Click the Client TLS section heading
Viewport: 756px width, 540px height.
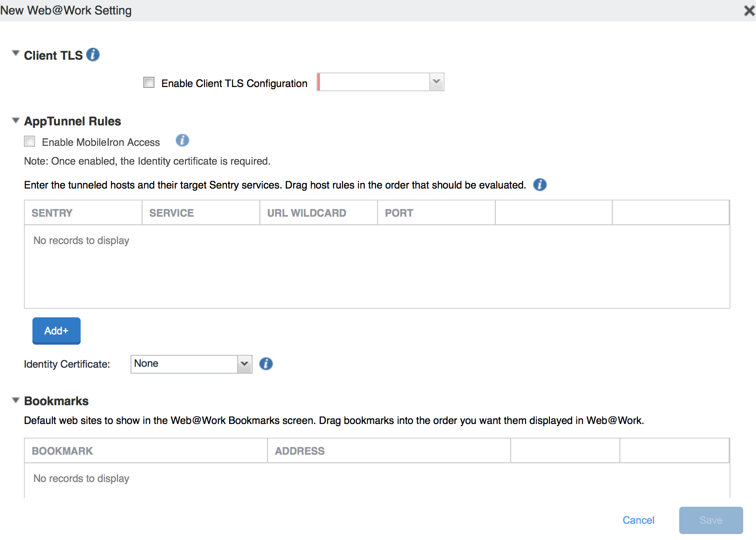(x=53, y=55)
